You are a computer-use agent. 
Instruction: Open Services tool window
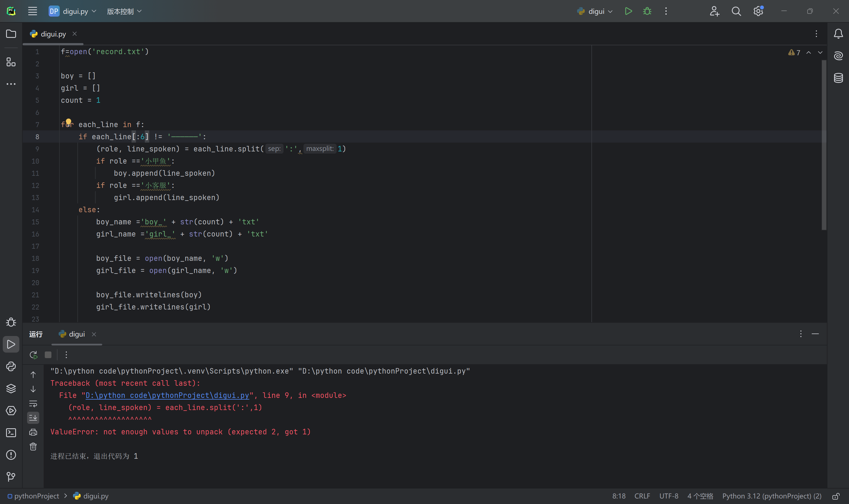point(11,411)
